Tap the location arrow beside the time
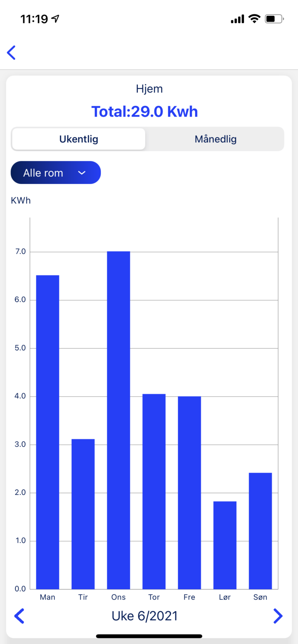The height and width of the screenshot is (644, 298). pos(55,19)
